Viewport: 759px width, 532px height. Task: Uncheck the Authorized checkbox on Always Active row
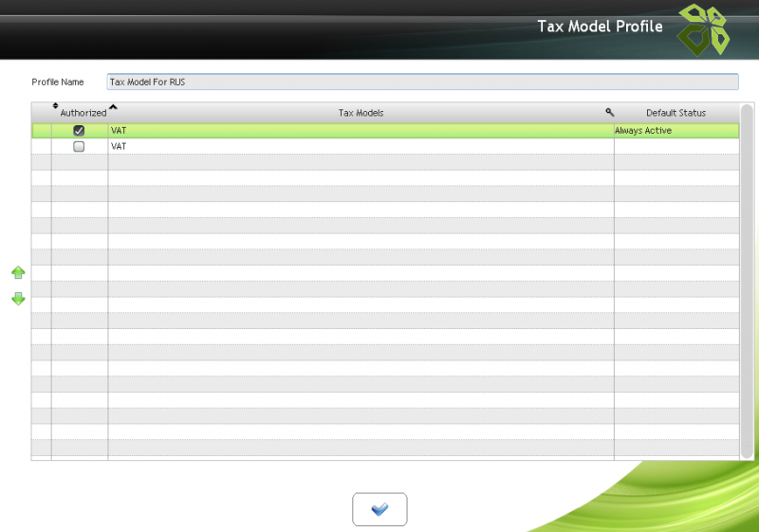79,131
